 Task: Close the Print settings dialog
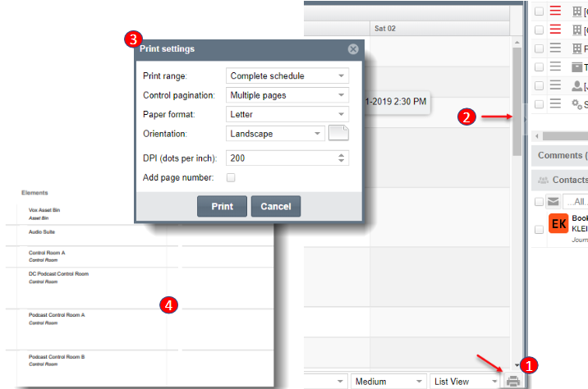[x=353, y=49]
